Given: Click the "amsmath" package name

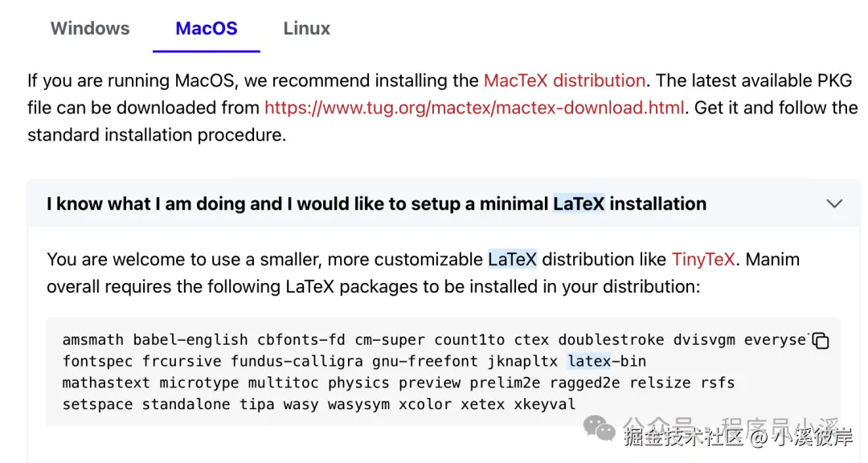Looking at the screenshot, I should click(93, 340).
